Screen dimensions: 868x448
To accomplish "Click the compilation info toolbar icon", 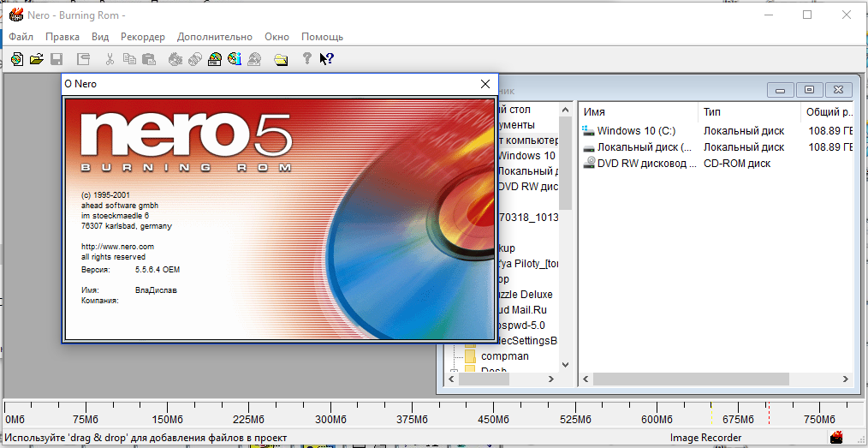I will pos(83,59).
